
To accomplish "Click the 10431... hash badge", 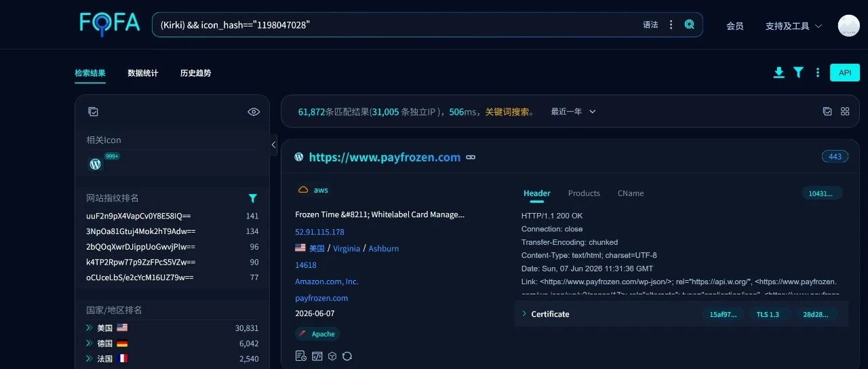I will (x=822, y=193).
